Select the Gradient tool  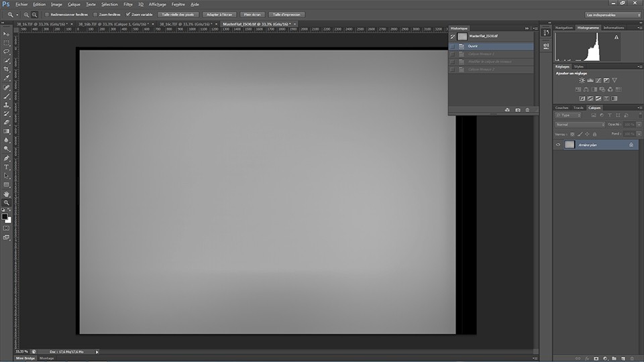click(6, 131)
